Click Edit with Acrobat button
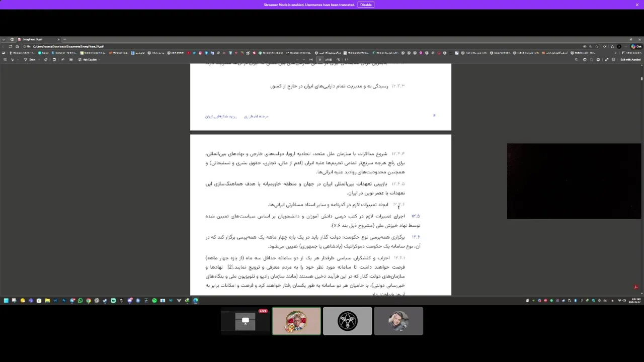Viewport: 644px width, 362px height. coord(630,59)
